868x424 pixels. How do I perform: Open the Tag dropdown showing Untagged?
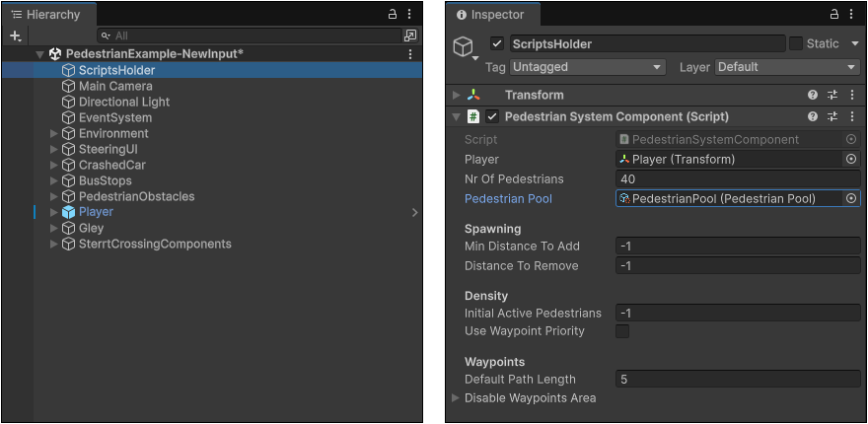(x=587, y=67)
